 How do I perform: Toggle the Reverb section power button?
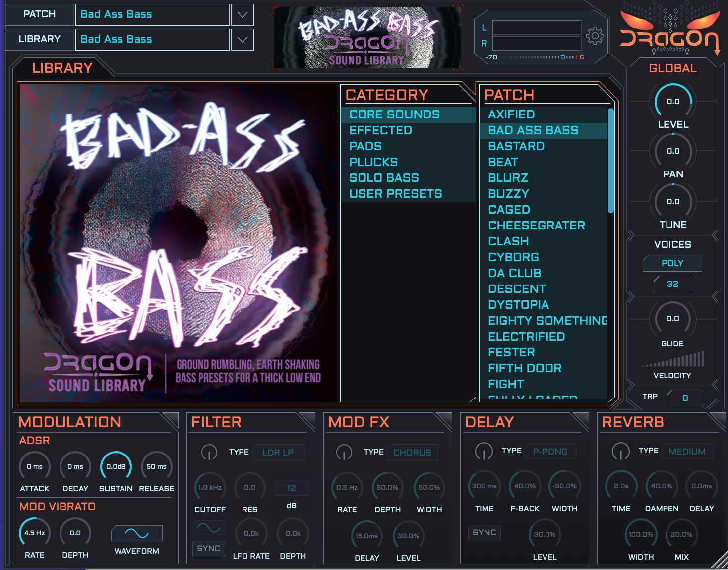620,451
